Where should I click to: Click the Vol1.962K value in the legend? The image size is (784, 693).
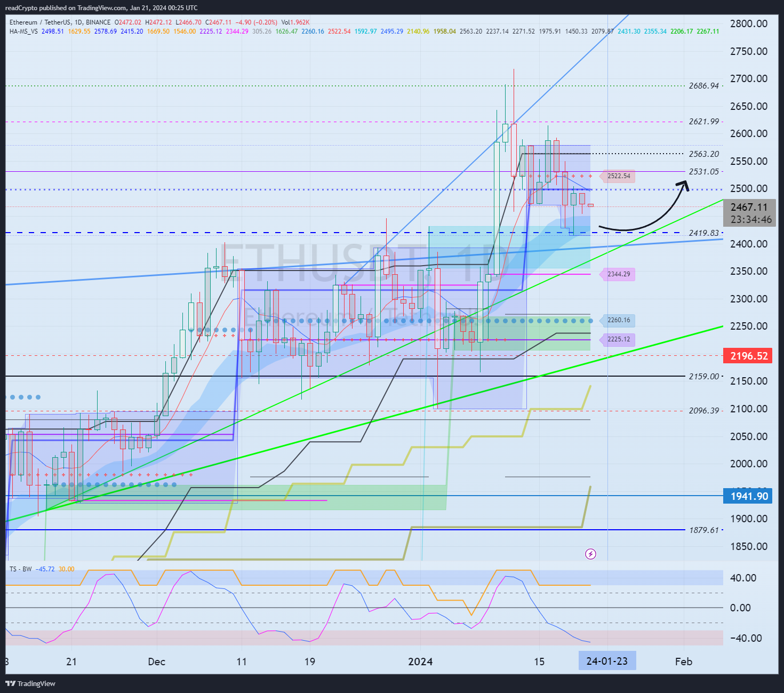pos(295,22)
